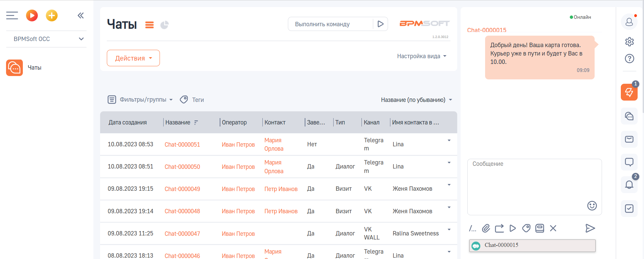Viewport: 644px width, 259px height.
Task: Click the slash quick-replies template icon
Action: pos(472,229)
